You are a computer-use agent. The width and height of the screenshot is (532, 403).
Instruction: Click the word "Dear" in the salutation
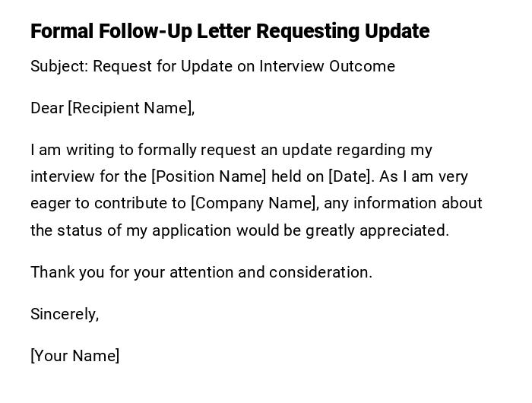pos(47,108)
